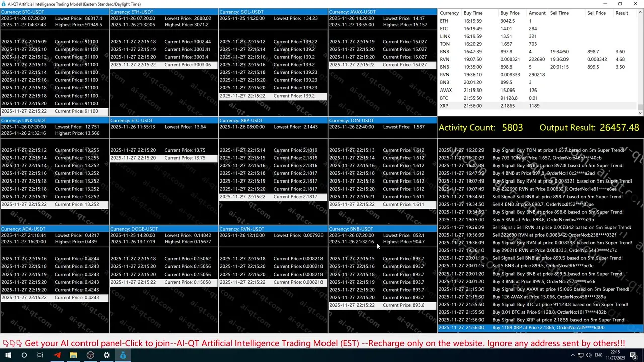Open the Windows Start menu
Image resolution: width=644 pixels, height=362 pixels.
(x=8, y=355)
